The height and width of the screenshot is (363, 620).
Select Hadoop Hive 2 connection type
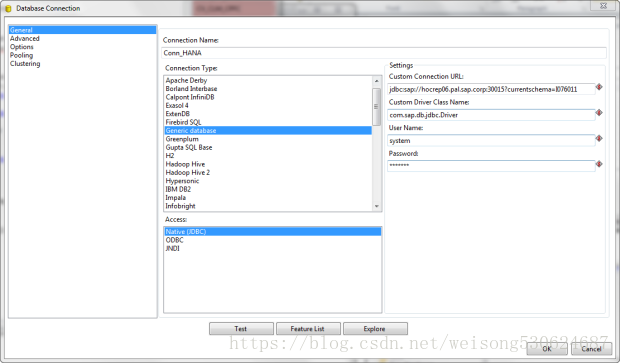tap(268, 172)
